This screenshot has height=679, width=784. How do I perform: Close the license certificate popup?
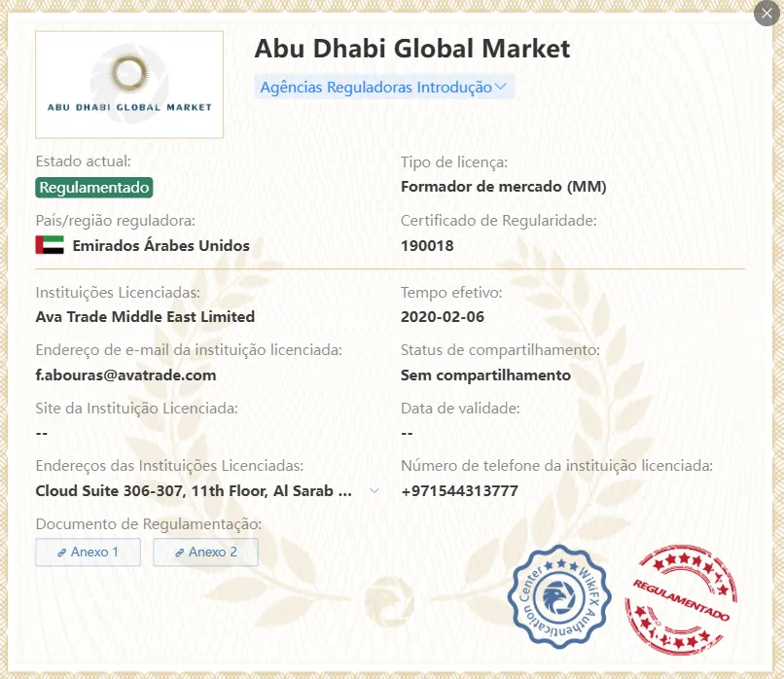766,14
